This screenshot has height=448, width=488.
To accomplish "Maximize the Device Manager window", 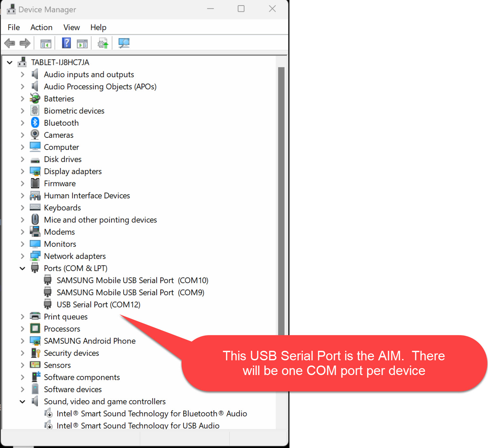I will click(241, 9).
